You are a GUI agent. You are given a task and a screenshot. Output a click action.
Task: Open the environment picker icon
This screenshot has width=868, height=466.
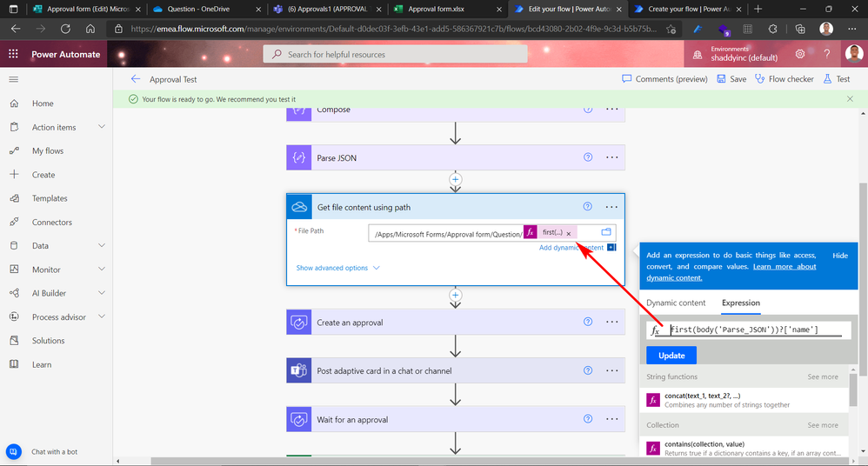coord(698,54)
